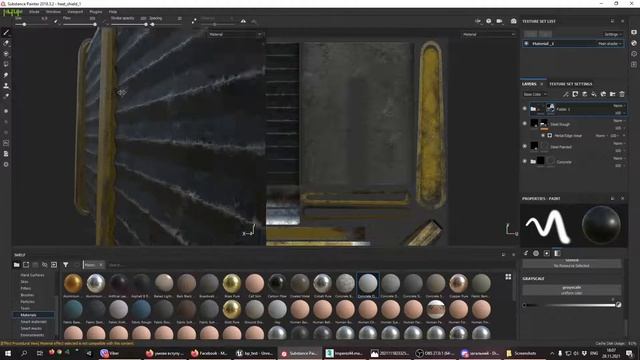The height and width of the screenshot is (360, 640).
Task: Hide the Steel Painted layer
Action: [x=525, y=146]
